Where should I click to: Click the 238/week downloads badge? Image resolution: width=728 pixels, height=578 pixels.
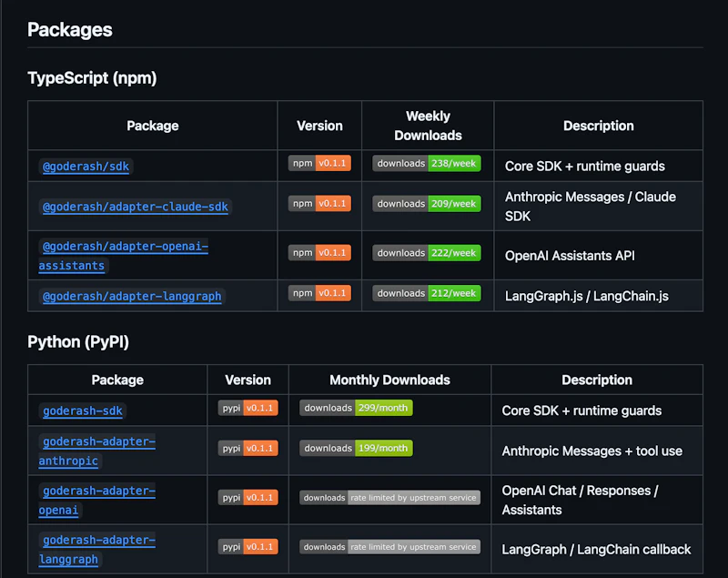[426, 164]
